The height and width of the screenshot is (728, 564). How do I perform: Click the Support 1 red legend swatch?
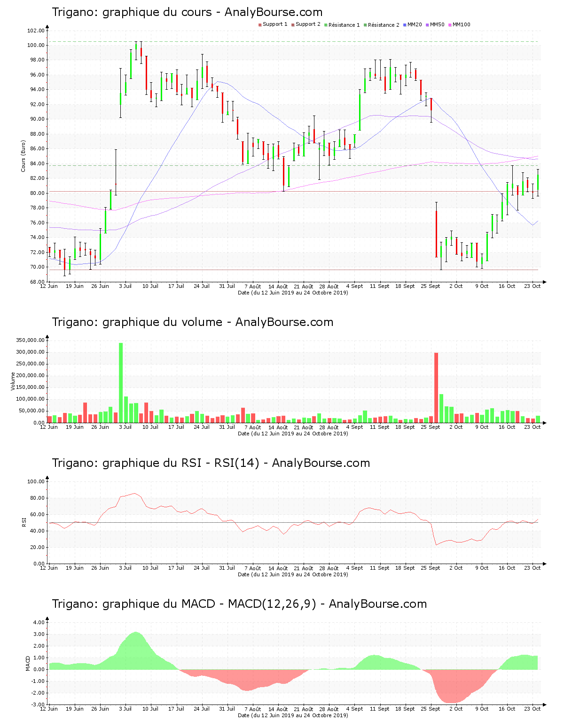tap(260, 25)
